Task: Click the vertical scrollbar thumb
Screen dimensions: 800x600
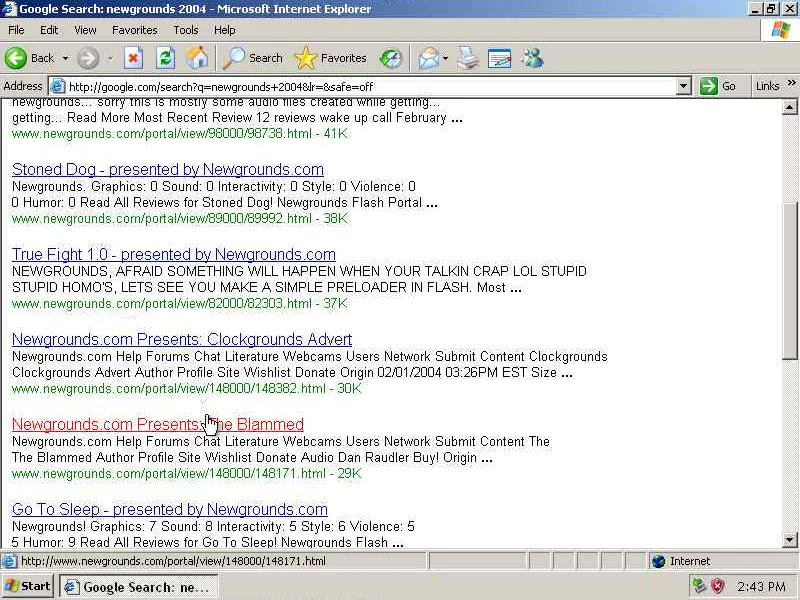Action: tap(789, 281)
